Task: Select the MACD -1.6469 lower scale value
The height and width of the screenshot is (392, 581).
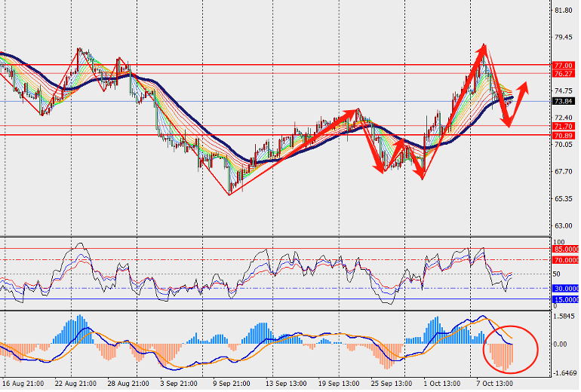Action: tap(565, 373)
